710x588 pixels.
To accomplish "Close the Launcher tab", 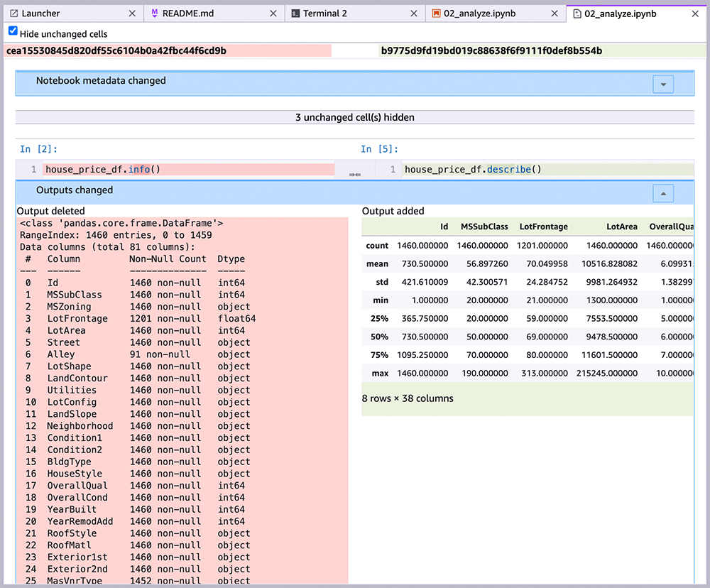I will [x=132, y=13].
